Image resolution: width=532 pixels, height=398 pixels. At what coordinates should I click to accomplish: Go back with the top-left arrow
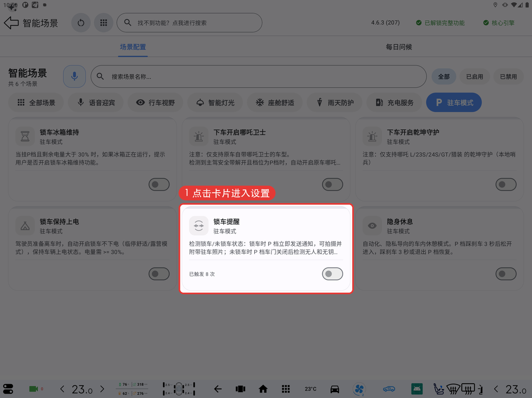[x=11, y=23]
